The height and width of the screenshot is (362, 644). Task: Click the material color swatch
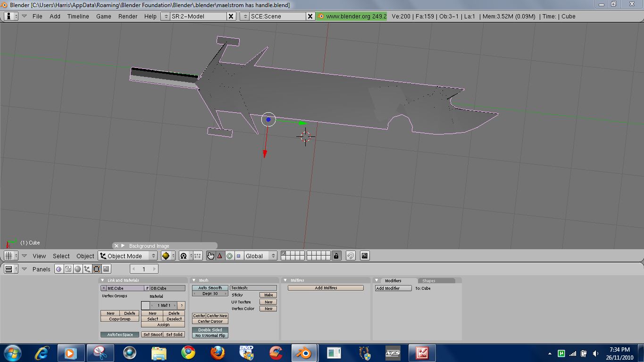click(x=145, y=305)
